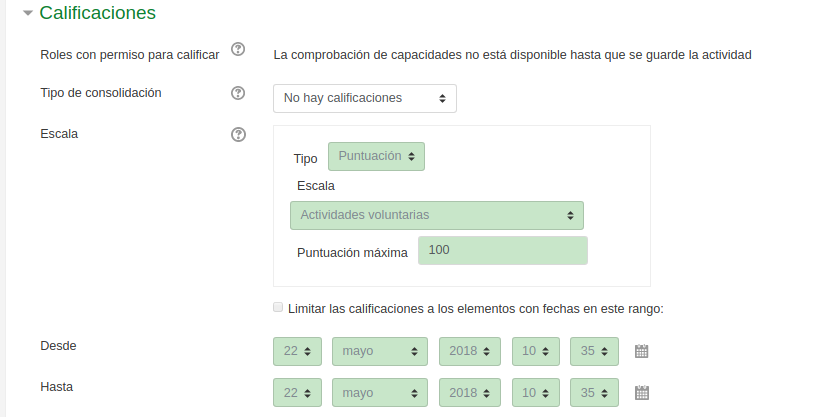This screenshot has width=832, height=417.
Task: Open calendar picker for Desde date
Action: coord(642,351)
